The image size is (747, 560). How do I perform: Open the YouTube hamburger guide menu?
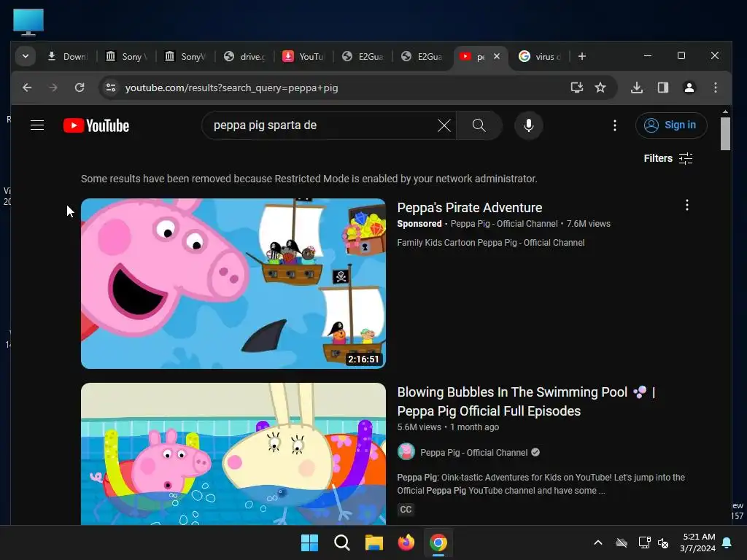[37, 125]
